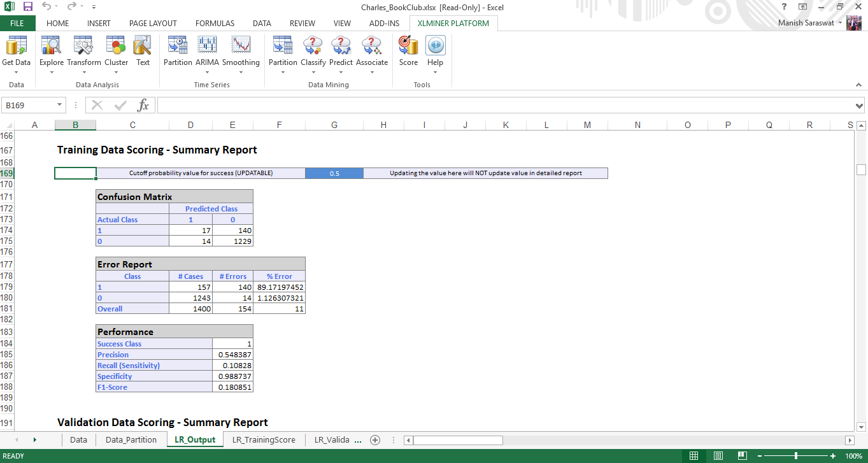868x463 pixels.
Task: Open the Predict dropdown menu
Action: [x=341, y=71]
